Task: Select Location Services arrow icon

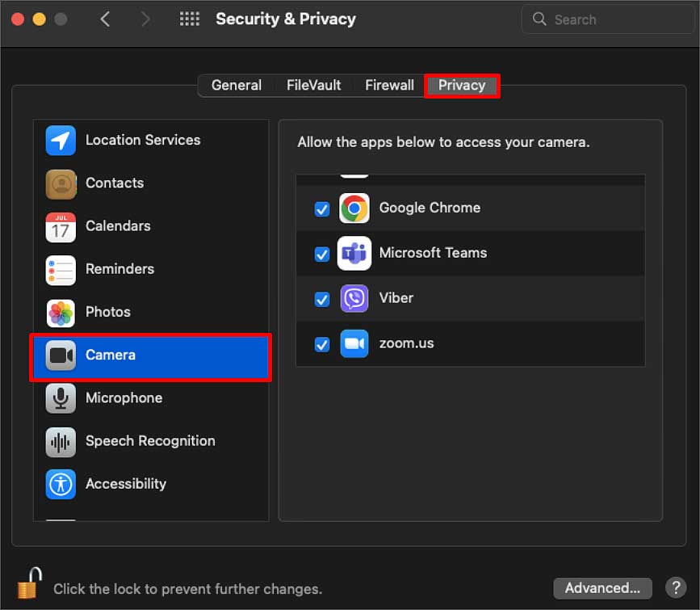Action: click(x=61, y=141)
